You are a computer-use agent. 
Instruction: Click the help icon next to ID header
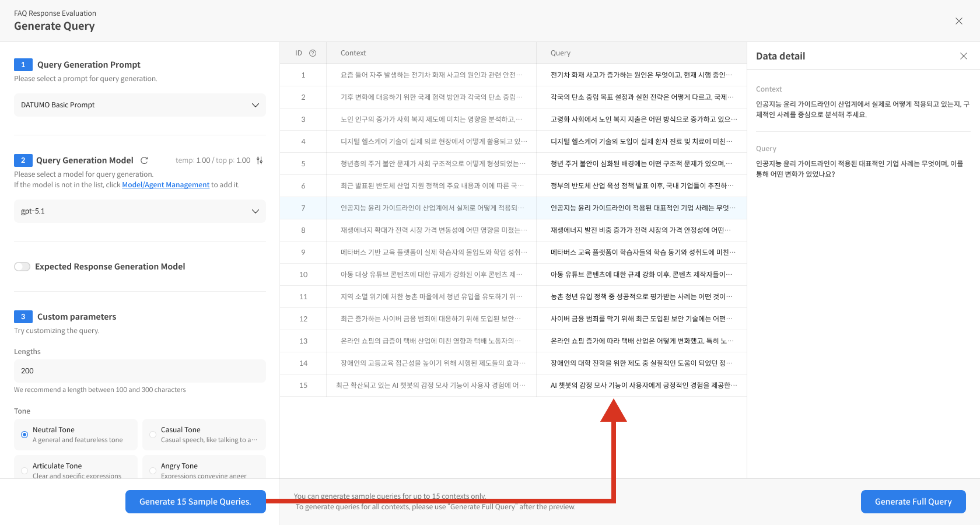[x=313, y=53]
